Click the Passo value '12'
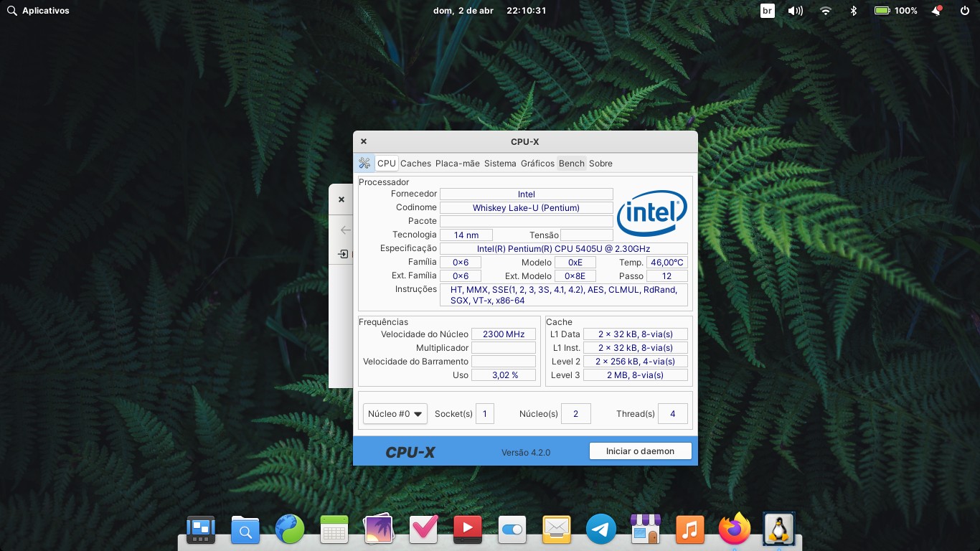This screenshot has width=980, height=551. click(667, 276)
